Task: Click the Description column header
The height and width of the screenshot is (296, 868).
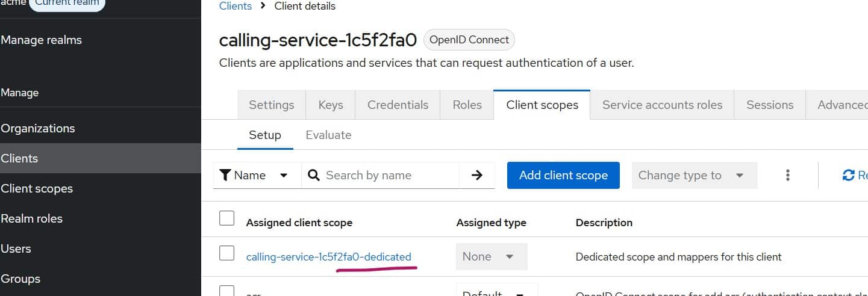Action: tap(604, 223)
